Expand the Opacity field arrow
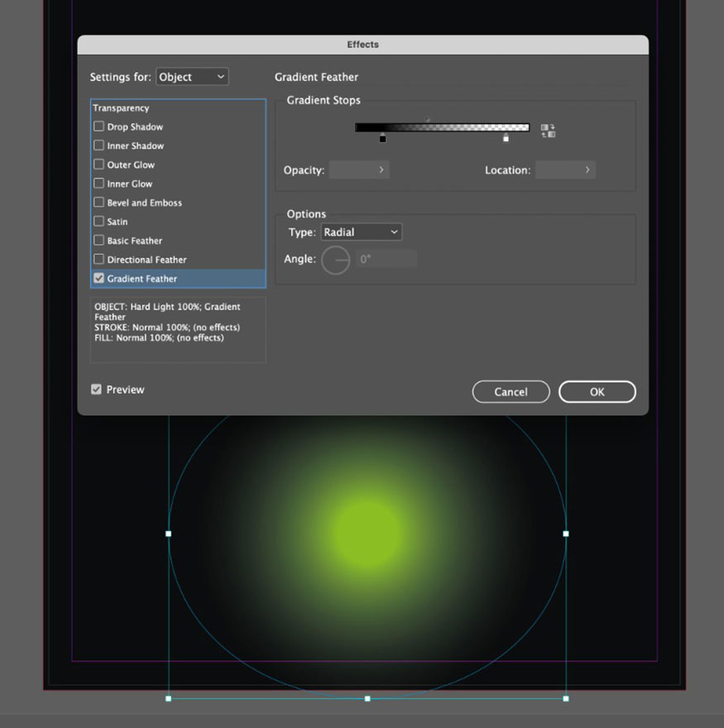Viewport: 724px width, 728px height. click(381, 170)
